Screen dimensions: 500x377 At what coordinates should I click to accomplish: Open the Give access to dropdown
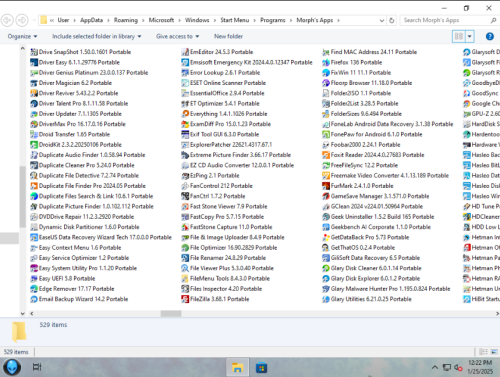tap(178, 36)
